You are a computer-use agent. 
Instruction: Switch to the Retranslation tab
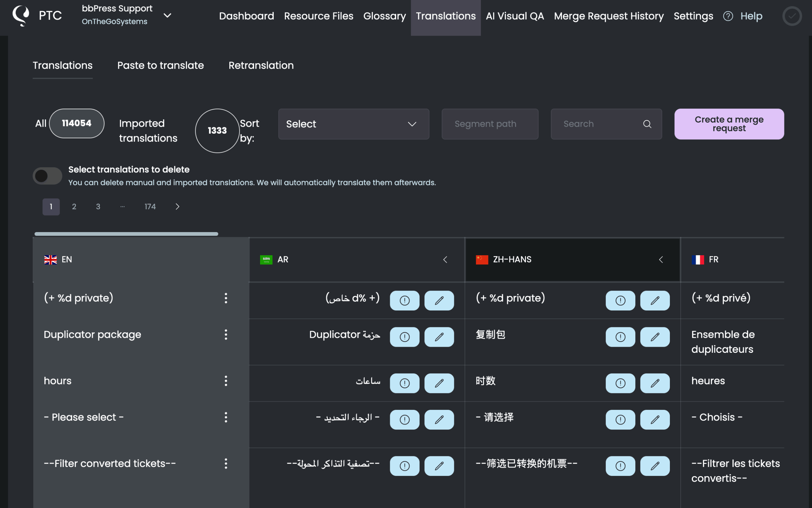coord(261,65)
